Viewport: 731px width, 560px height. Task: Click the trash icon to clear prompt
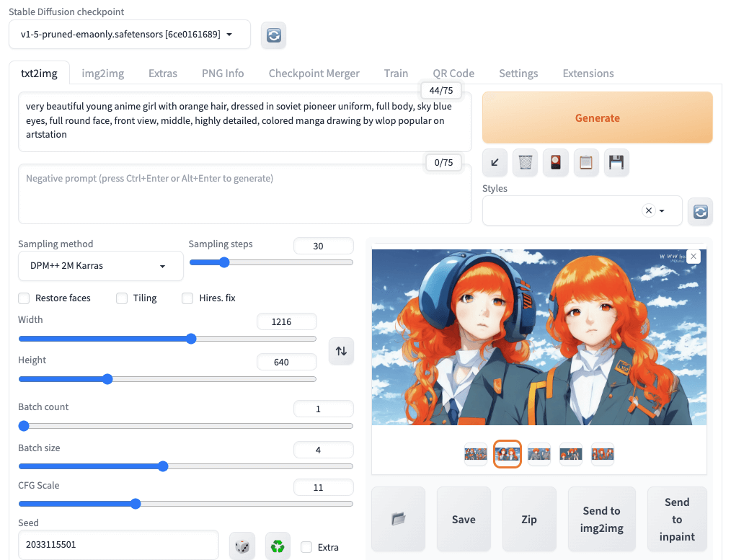[x=526, y=163]
